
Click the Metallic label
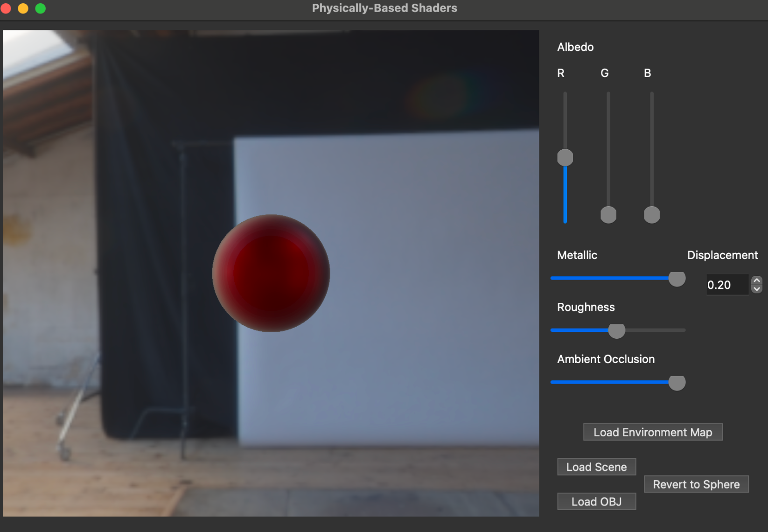point(577,255)
